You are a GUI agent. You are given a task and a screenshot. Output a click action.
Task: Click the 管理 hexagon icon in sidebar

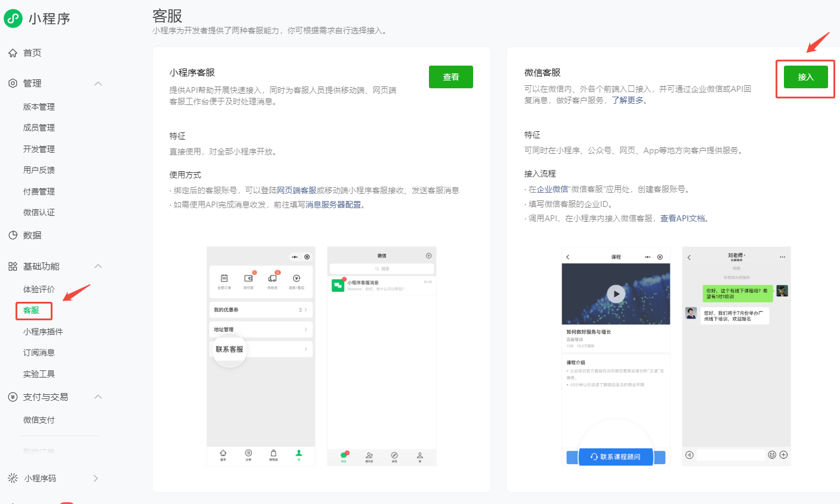click(13, 84)
